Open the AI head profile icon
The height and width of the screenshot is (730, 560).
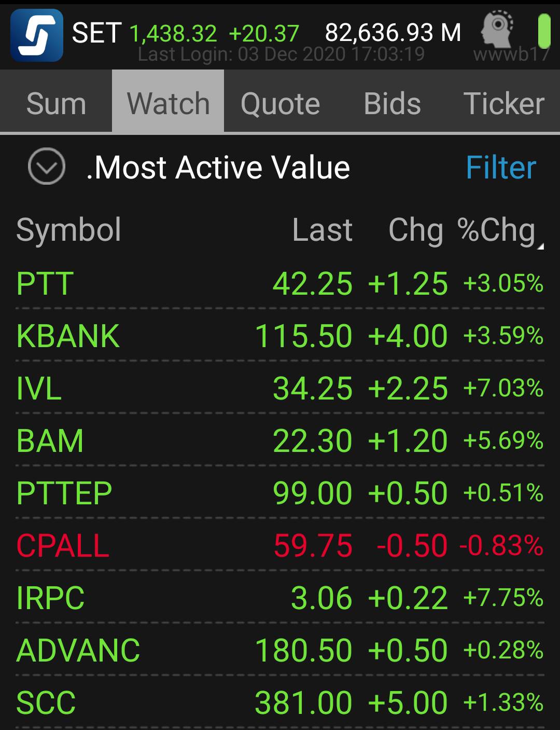point(496,30)
